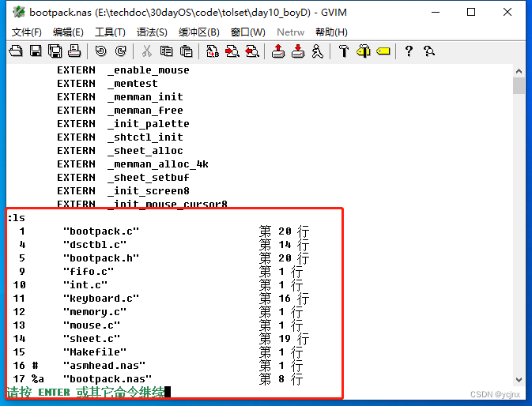Screen dimensions: 532x406
Task: Open the 帮助(H) menu
Action: [331, 32]
